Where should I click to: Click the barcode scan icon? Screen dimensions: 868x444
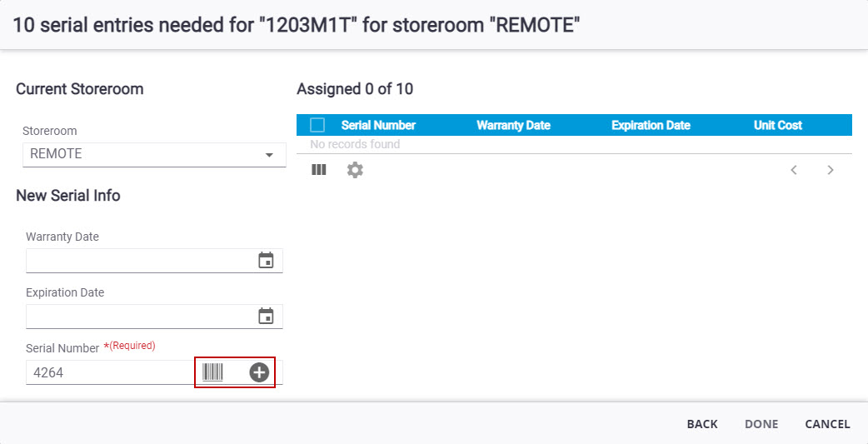[x=212, y=372]
